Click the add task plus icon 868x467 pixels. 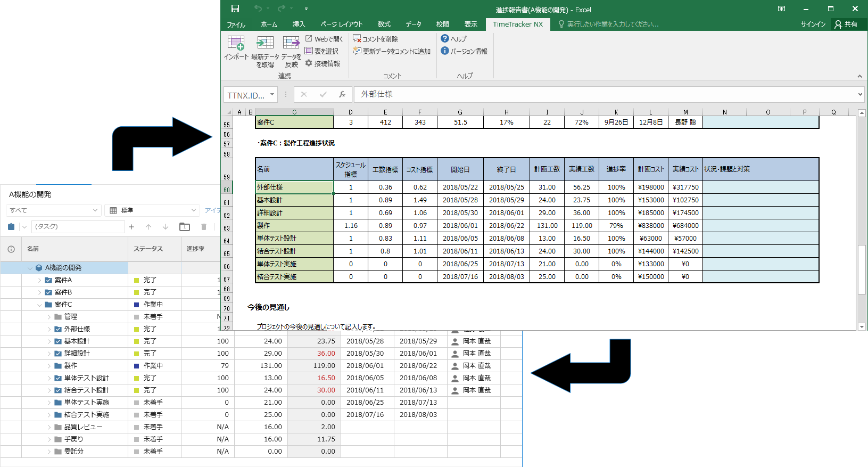pos(131,227)
